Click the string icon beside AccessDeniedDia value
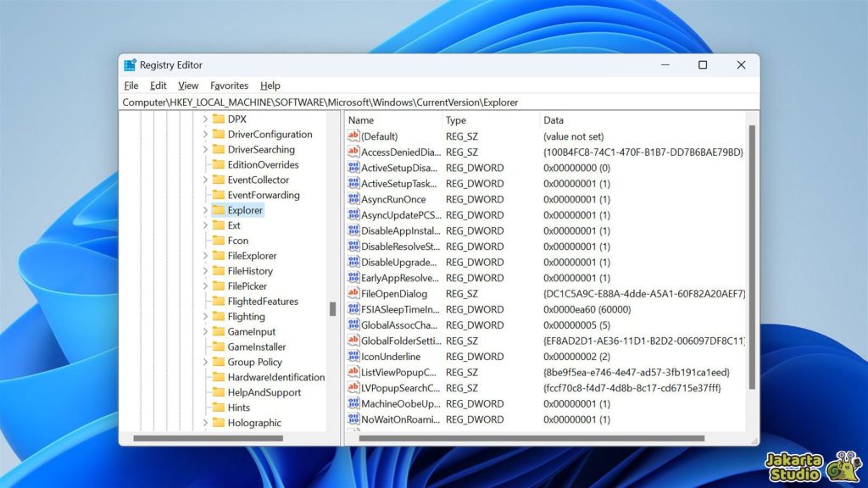The width and height of the screenshot is (868, 488). coord(354,152)
